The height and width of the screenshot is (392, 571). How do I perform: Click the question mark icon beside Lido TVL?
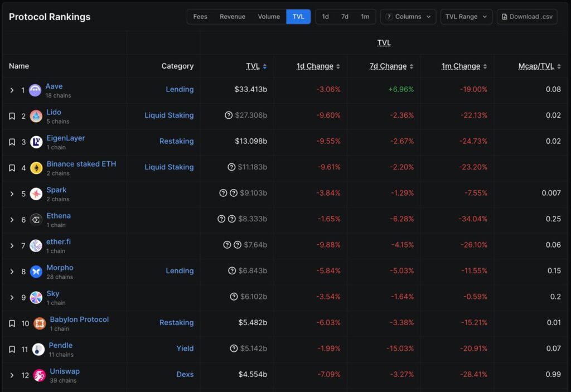click(229, 115)
